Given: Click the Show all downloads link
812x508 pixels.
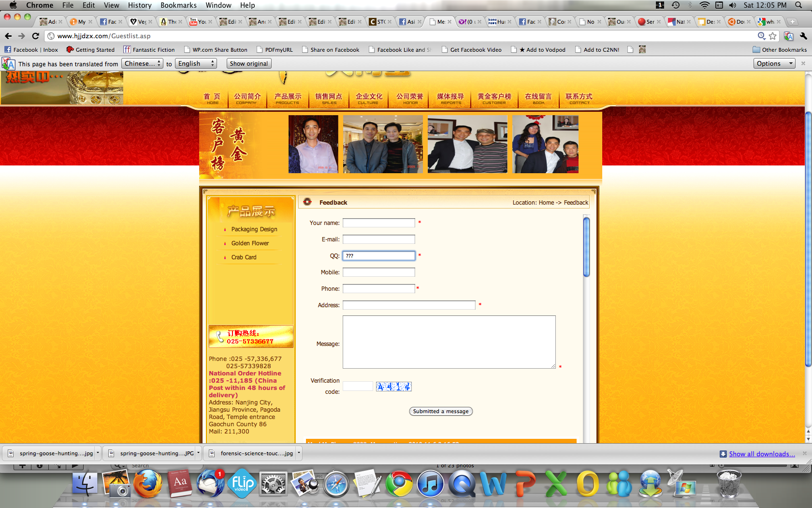Looking at the screenshot, I should click(762, 454).
